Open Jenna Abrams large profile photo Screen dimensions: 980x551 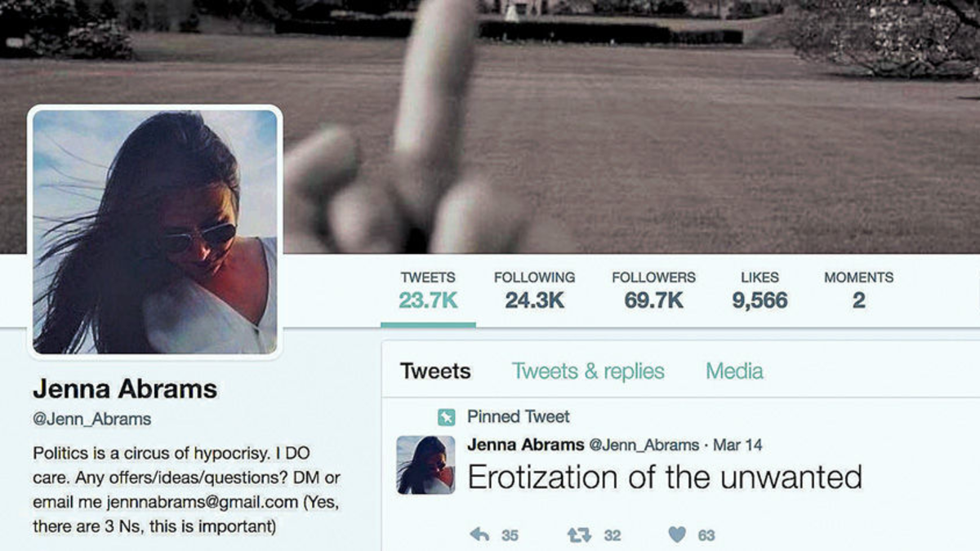tap(155, 232)
